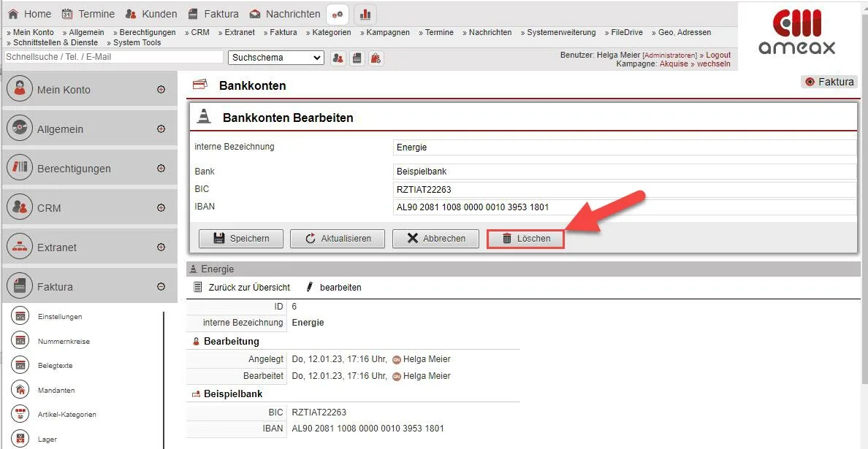Viewport: 868px width, 449px height.
Task: Expand the Mein Konto sidebar section
Action: pos(161,90)
